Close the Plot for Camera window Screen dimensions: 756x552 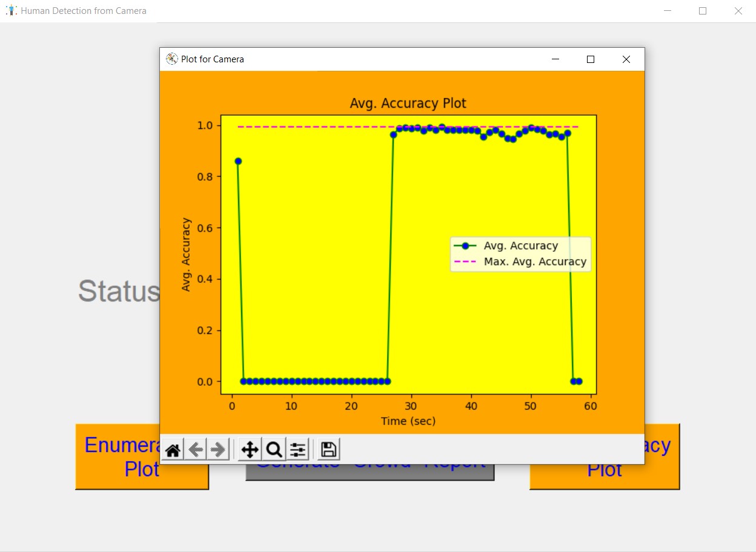626,59
